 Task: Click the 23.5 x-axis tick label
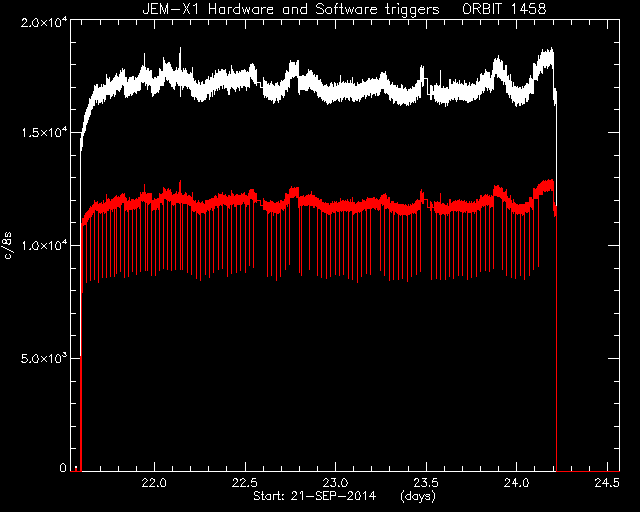pos(426,483)
